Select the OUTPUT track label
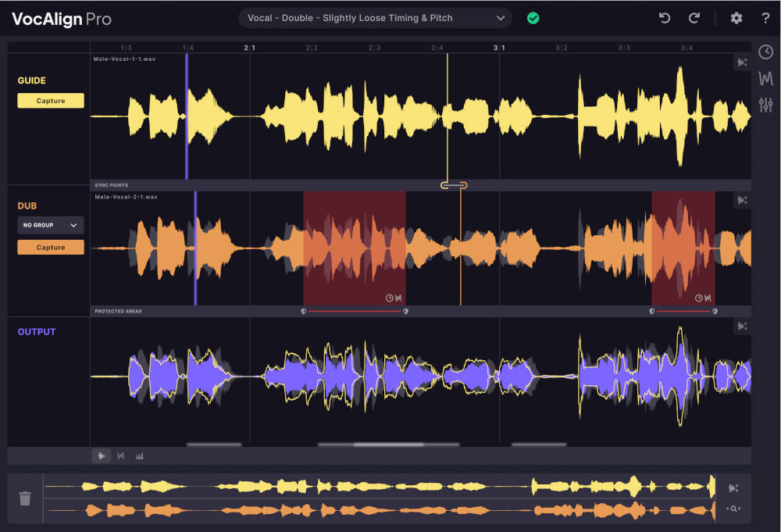 (37, 331)
